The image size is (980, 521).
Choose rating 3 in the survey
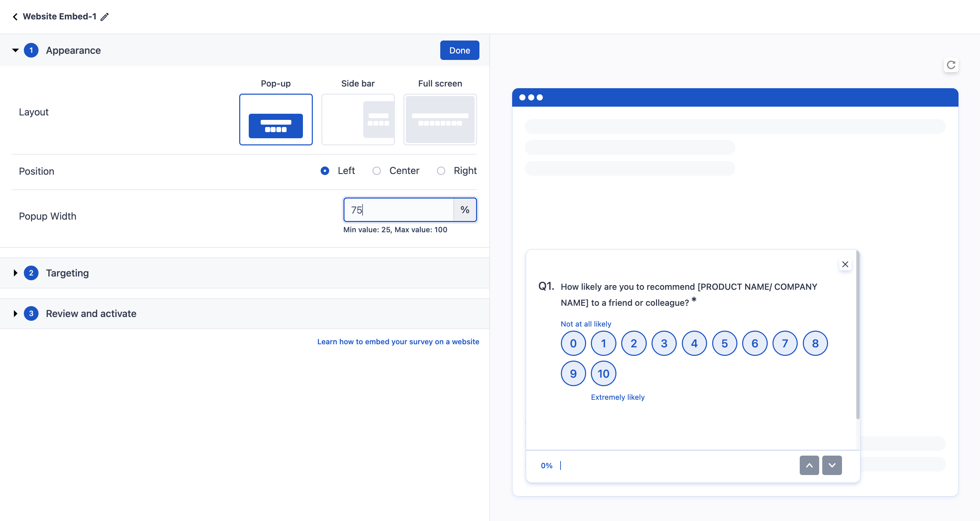[x=664, y=343]
